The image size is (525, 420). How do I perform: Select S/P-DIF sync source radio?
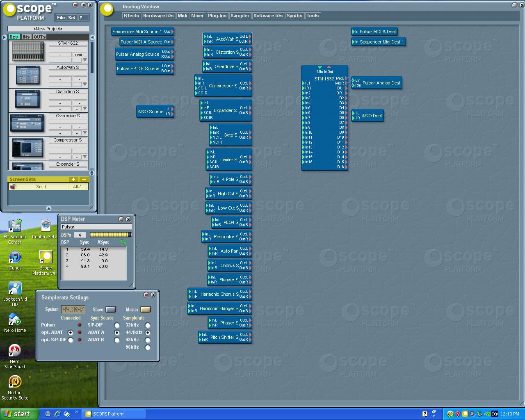(117, 325)
